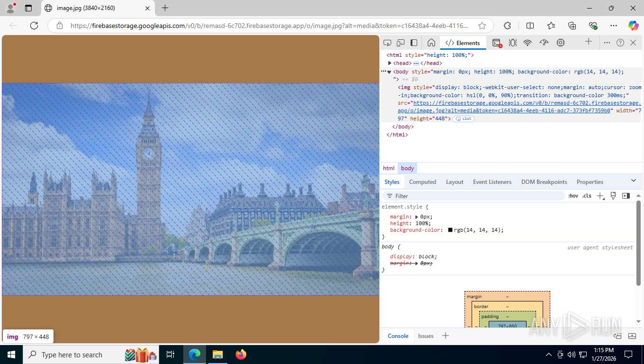This screenshot has height=364, width=644.
Task: Switch to the Console drawer tab
Action: 398,336
